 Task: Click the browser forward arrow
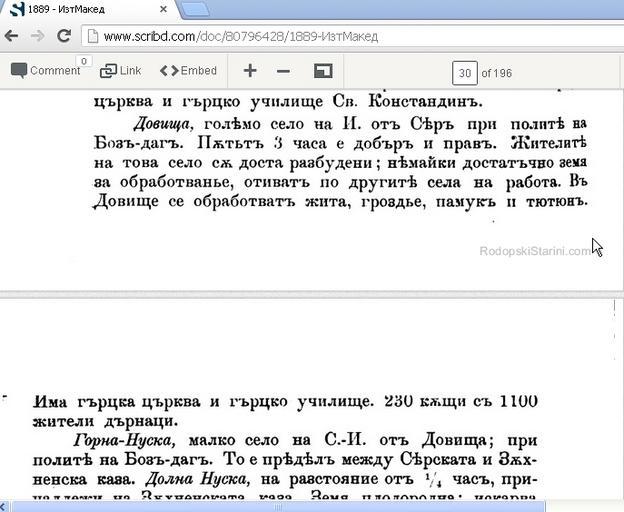point(37,36)
